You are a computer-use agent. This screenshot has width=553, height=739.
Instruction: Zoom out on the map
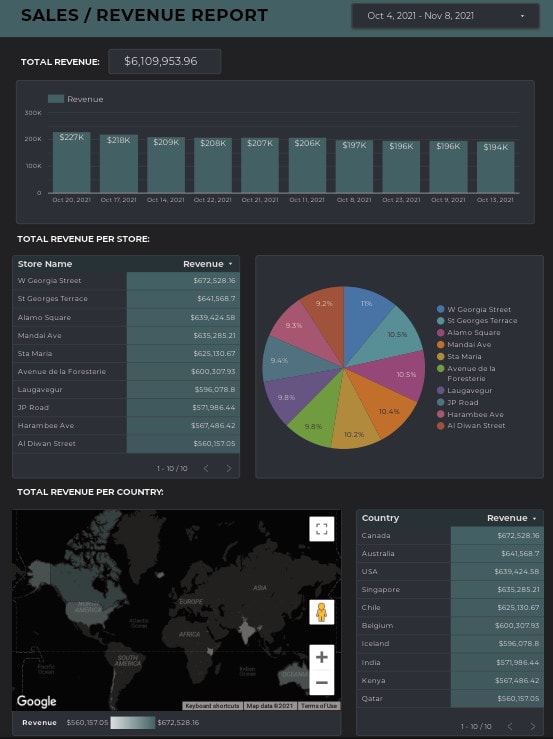point(322,682)
